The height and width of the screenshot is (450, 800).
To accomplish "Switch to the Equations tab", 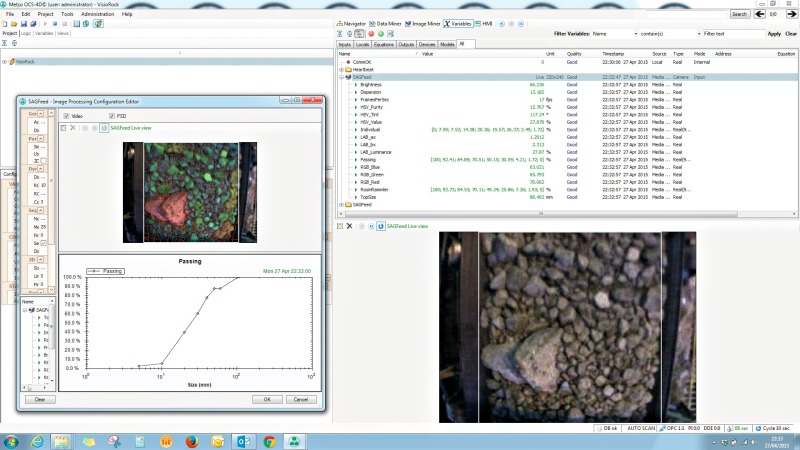I will click(x=384, y=44).
